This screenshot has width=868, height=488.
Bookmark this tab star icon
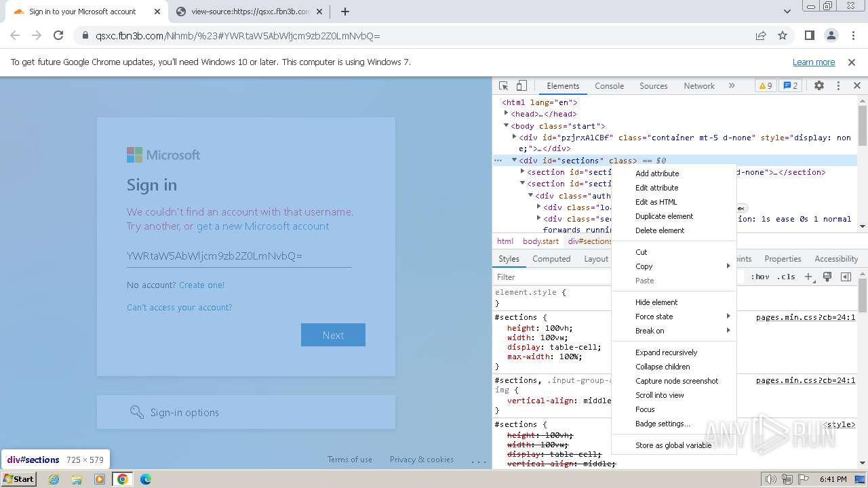point(783,36)
